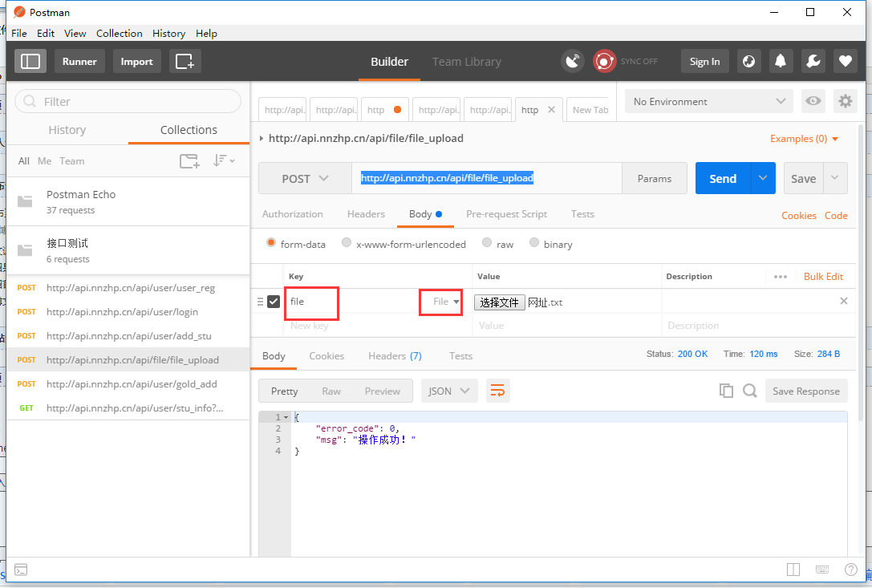Viewport: 872px width, 588px height.
Task: Open manage environments gear icon
Action: point(846,101)
